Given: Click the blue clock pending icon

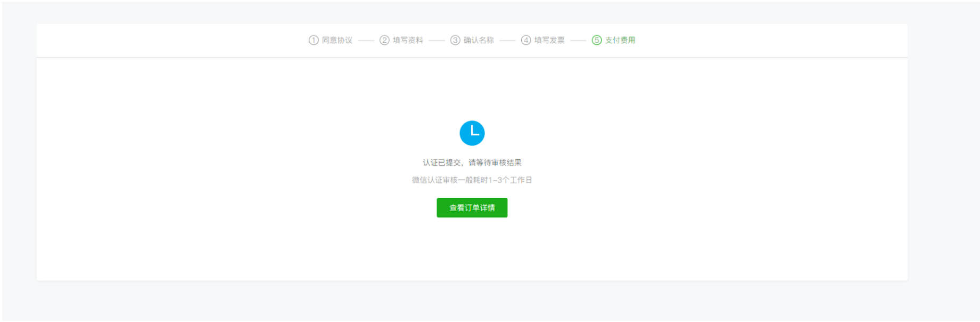Looking at the screenshot, I should point(472,133).
